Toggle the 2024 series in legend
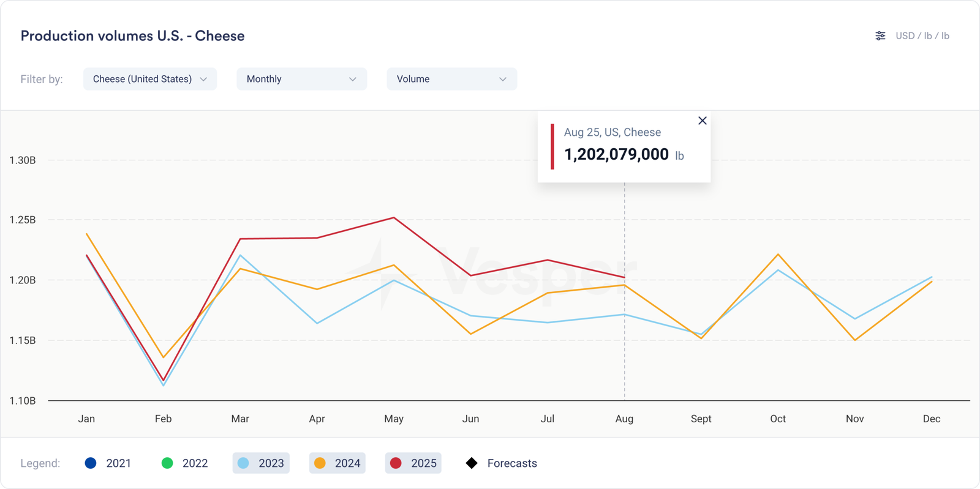The height and width of the screenshot is (489, 980). point(337,463)
